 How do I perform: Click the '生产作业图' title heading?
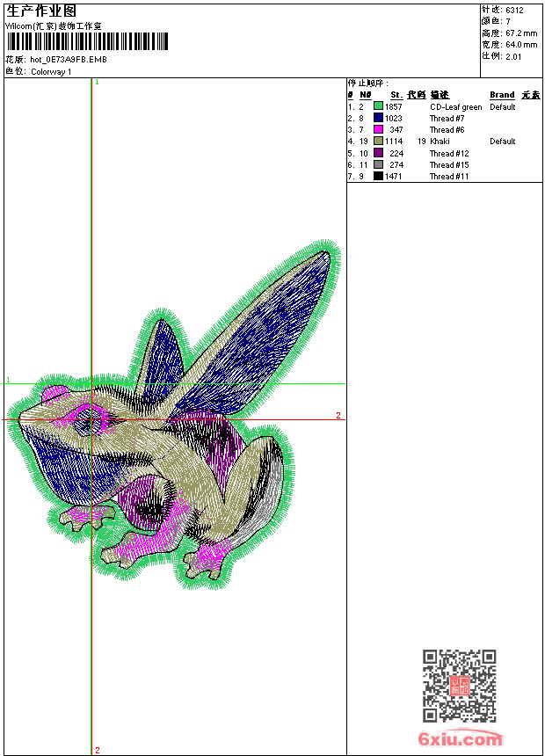coord(40,11)
